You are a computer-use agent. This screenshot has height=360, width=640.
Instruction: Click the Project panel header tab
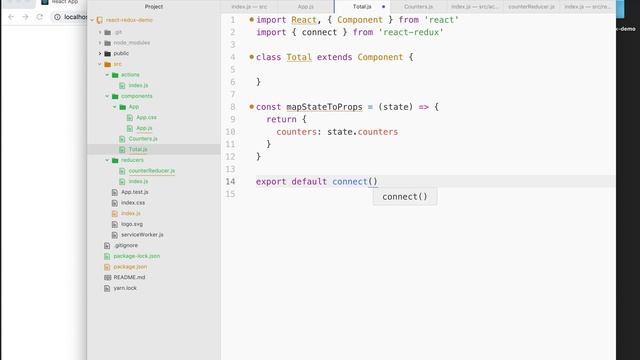point(154,7)
